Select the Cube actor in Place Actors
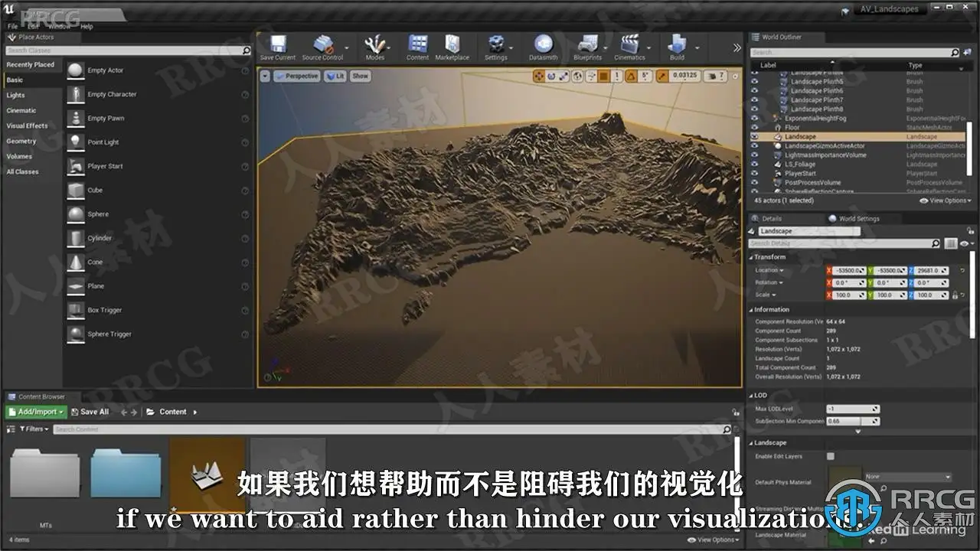The height and width of the screenshot is (551, 980). click(157, 190)
